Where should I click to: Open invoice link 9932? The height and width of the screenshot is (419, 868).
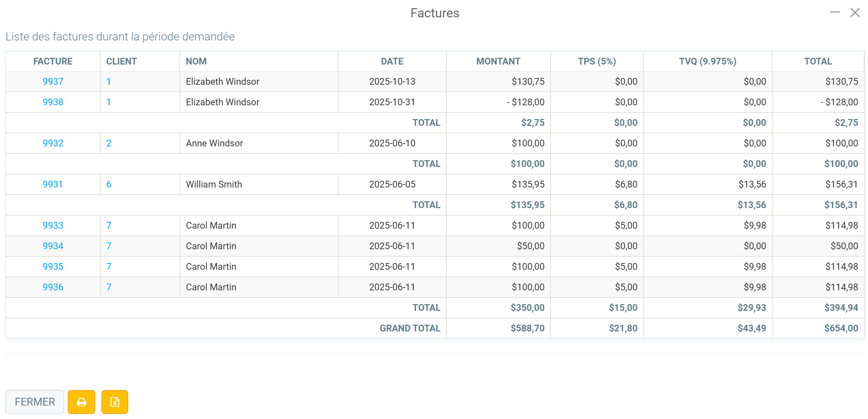[x=53, y=143]
